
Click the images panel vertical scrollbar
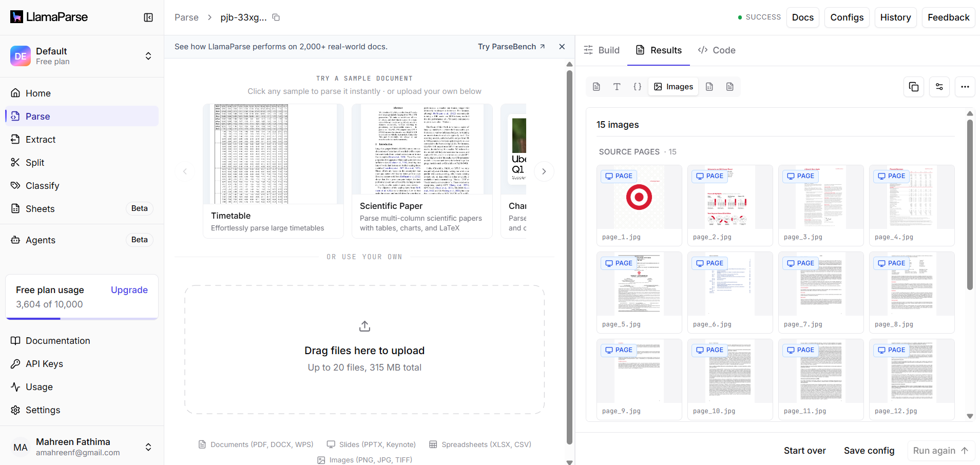coord(970,205)
